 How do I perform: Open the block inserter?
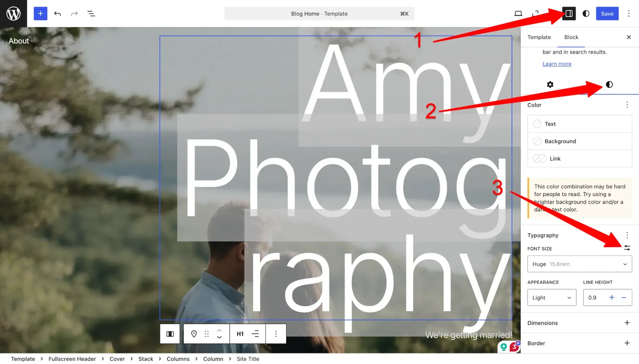click(40, 13)
